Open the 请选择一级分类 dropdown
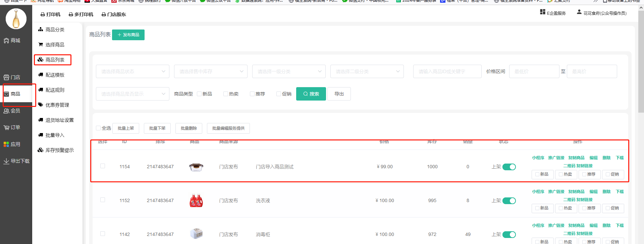 289,71
